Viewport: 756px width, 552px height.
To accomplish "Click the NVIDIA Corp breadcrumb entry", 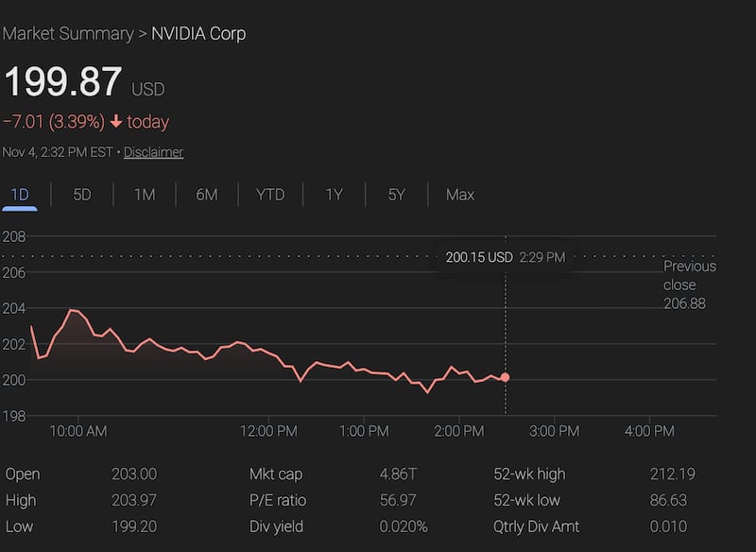I will coord(200,33).
